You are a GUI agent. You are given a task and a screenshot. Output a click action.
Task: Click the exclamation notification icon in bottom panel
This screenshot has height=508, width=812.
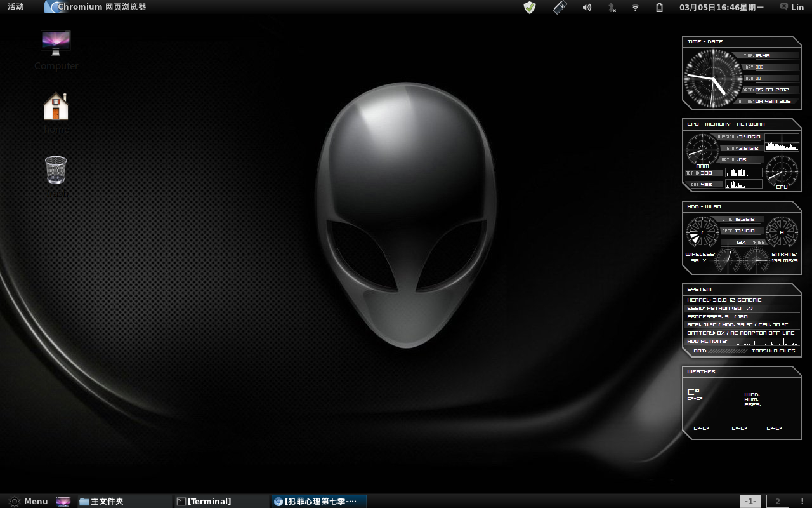(802, 501)
